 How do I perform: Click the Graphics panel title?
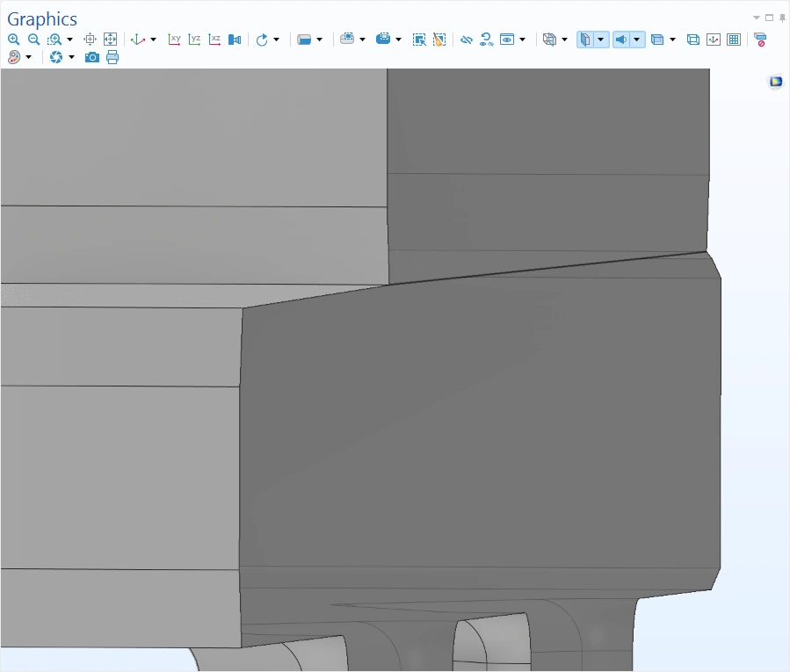tap(42, 19)
